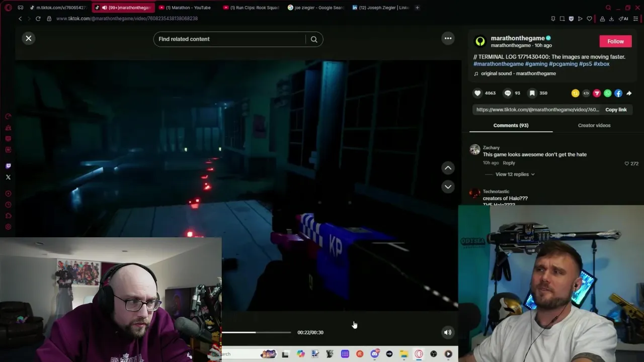Seek the video using the progress bar
This screenshot has height=362, width=644.
click(x=256, y=332)
